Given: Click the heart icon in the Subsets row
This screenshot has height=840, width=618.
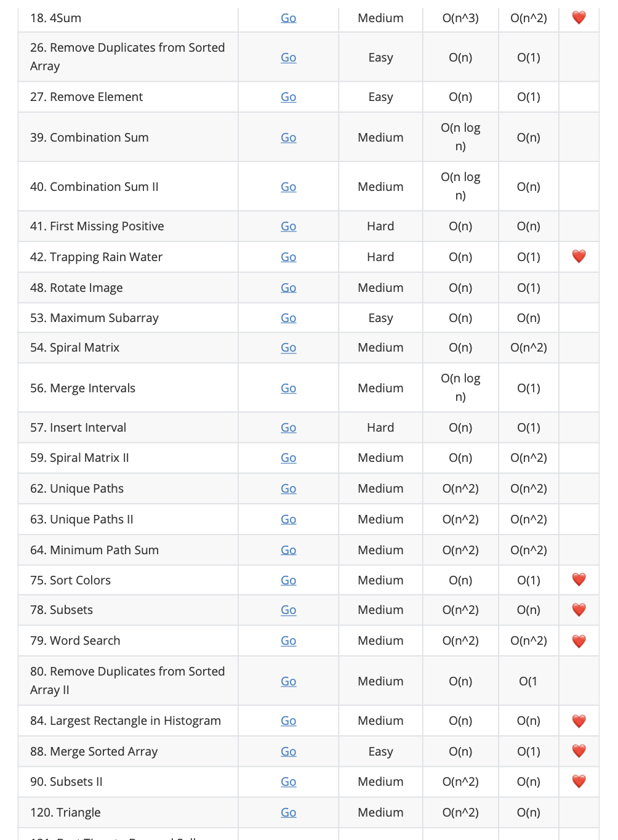Looking at the screenshot, I should [579, 610].
